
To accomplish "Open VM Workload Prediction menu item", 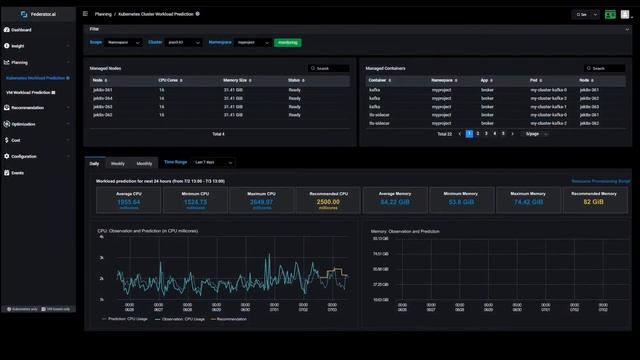I will [x=31, y=93].
